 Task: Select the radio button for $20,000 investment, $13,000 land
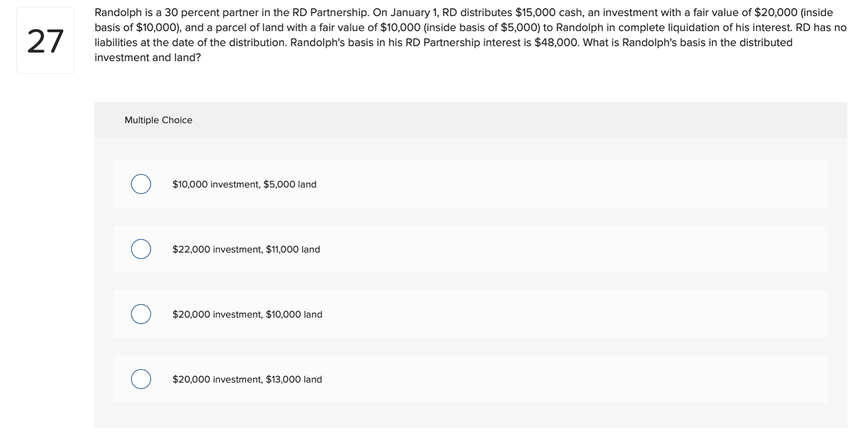140,378
